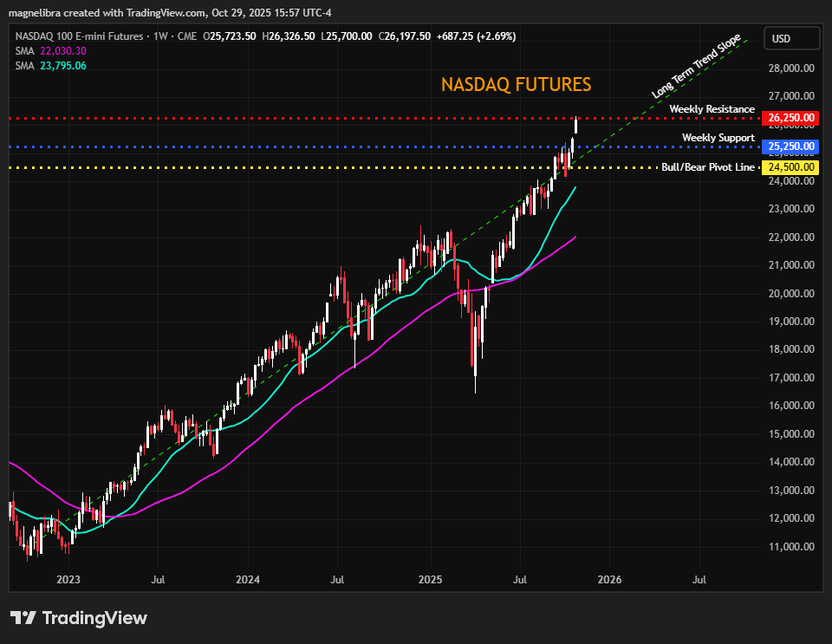
Task: Click the 11,000.00 price axis label
Action: click(x=791, y=546)
